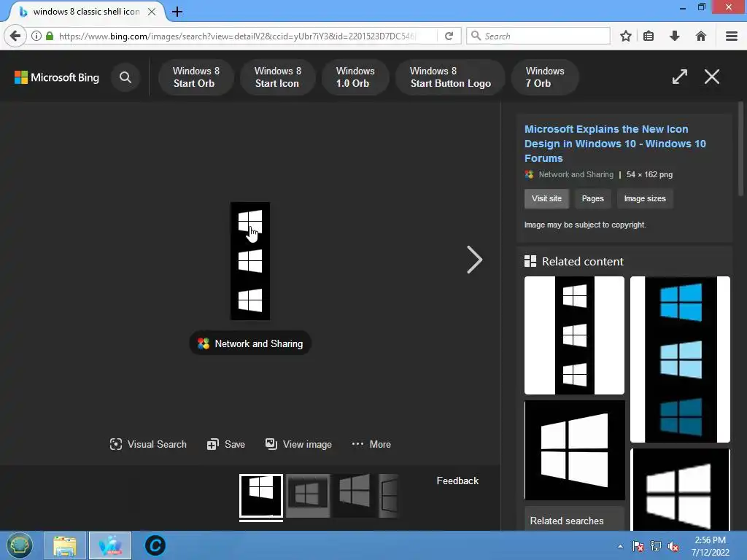747x560 pixels.
Task: Open Action Center flag tray icon
Action: 638,546
